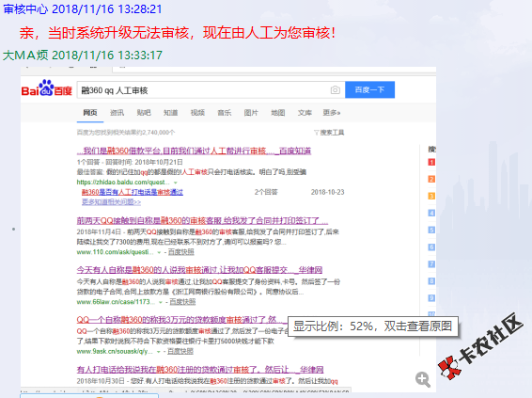Viewport: 532px width, 398px height.
Task: Open result 前两天QQ接触到自称是融360的审核客服
Action: (x=202, y=221)
